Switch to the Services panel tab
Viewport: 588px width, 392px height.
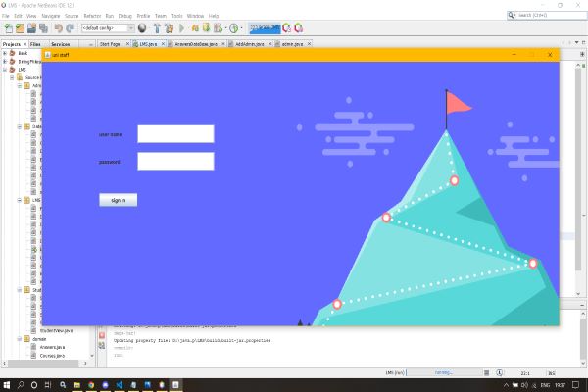[61, 44]
